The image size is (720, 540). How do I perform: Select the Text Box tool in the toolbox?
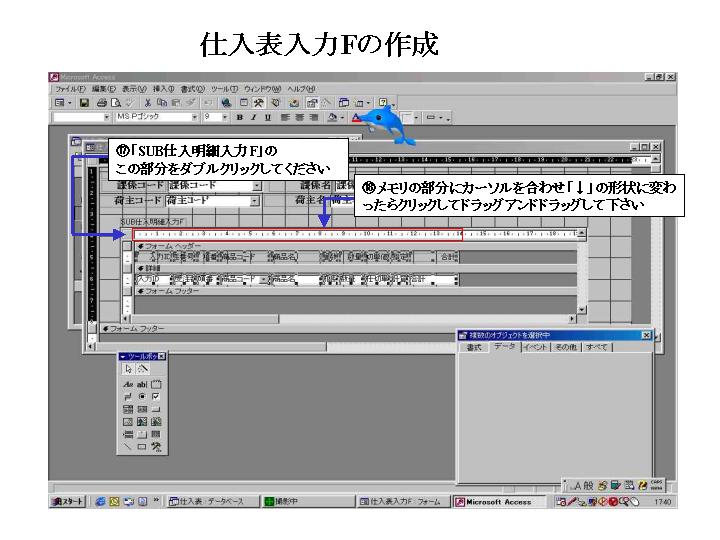141,383
